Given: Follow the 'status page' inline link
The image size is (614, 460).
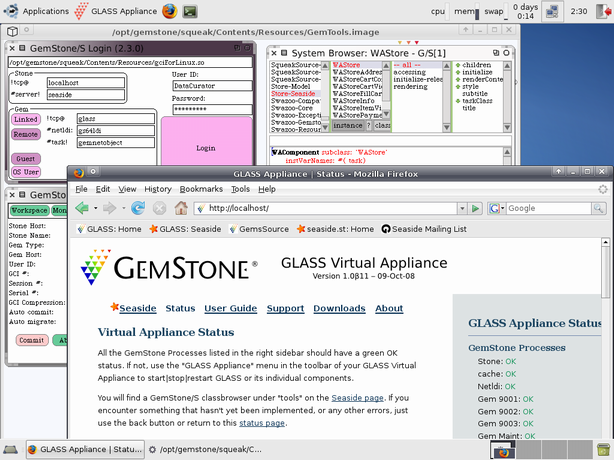Looking at the screenshot, I should pyautogui.click(x=262, y=423).
